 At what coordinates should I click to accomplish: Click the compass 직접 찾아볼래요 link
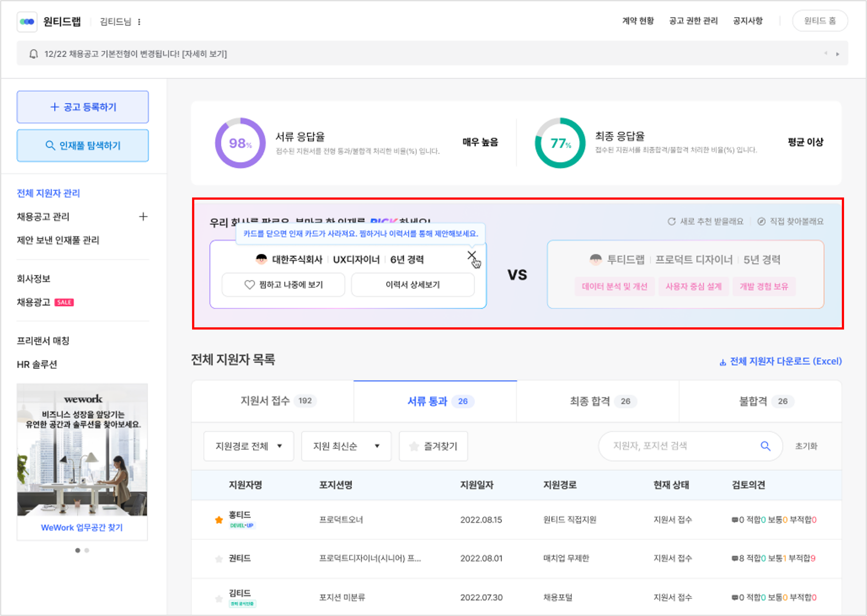point(790,221)
